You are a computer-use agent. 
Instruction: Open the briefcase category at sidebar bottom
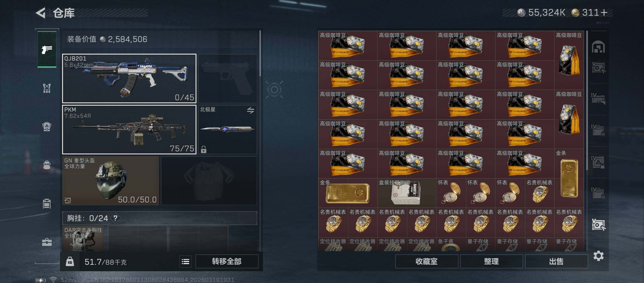[47, 242]
